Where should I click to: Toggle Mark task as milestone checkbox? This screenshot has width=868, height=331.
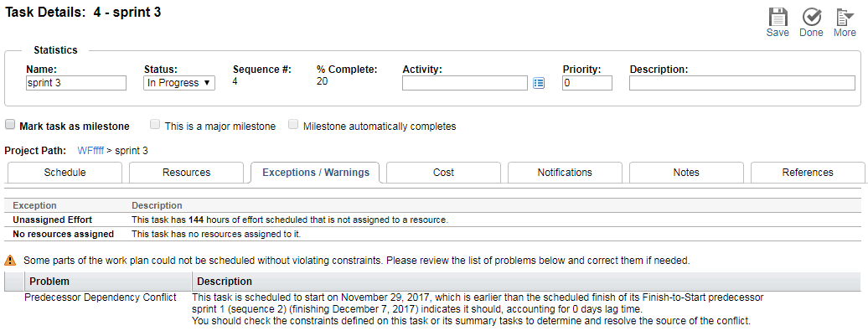[10, 125]
